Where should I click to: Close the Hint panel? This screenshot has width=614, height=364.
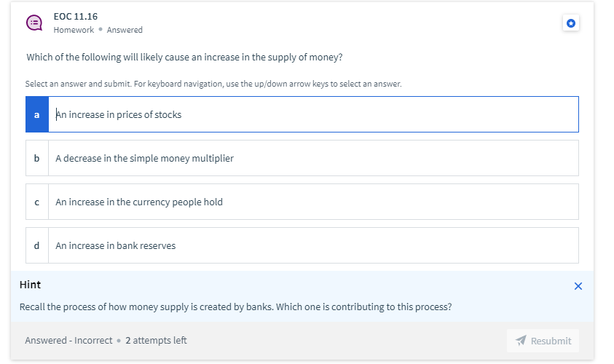(x=578, y=286)
